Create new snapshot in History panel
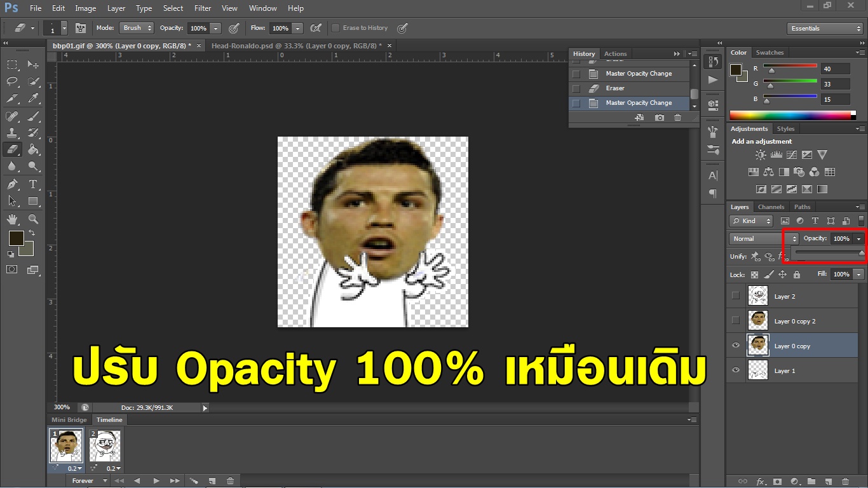The height and width of the screenshot is (488, 868). (x=660, y=118)
